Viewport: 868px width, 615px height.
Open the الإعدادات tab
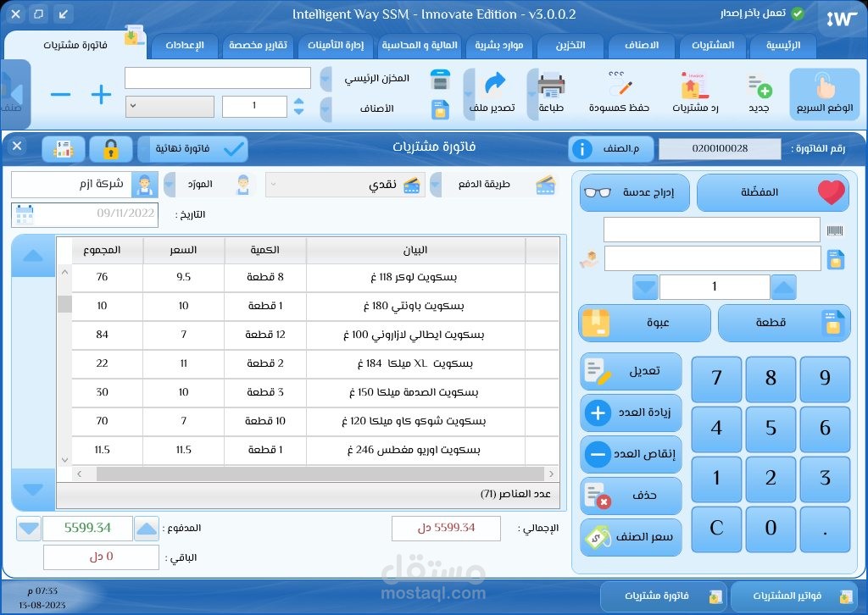tap(185, 46)
